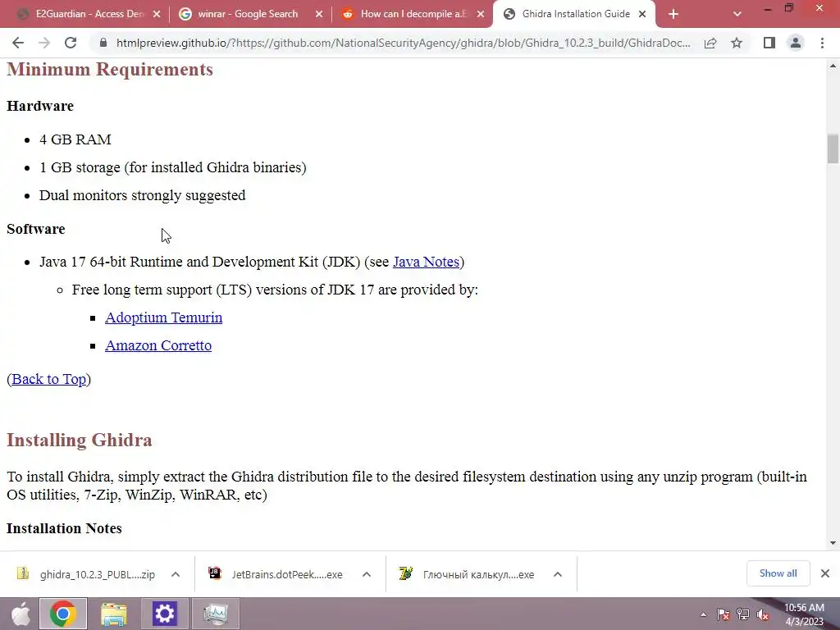Click the muted volume tray icon
The width and height of the screenshot is (840, 630).
pos(763,614)
